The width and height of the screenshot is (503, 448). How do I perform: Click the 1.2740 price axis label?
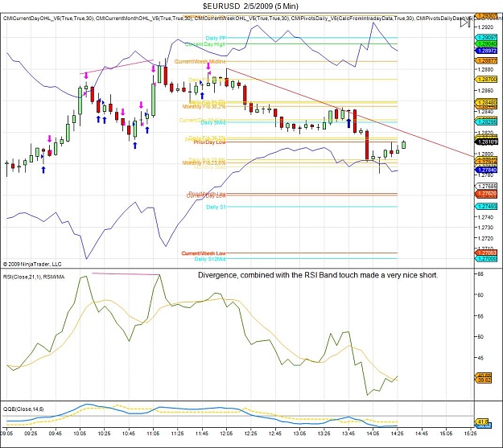point(485,217)
